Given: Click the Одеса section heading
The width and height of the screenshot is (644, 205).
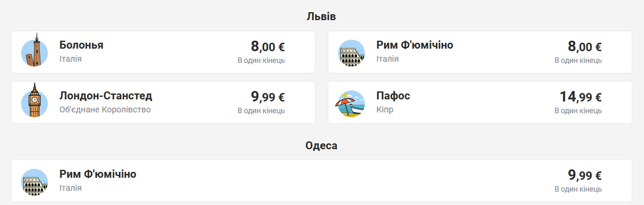Looking at the screenshot, I should click(x=321, y=146).
